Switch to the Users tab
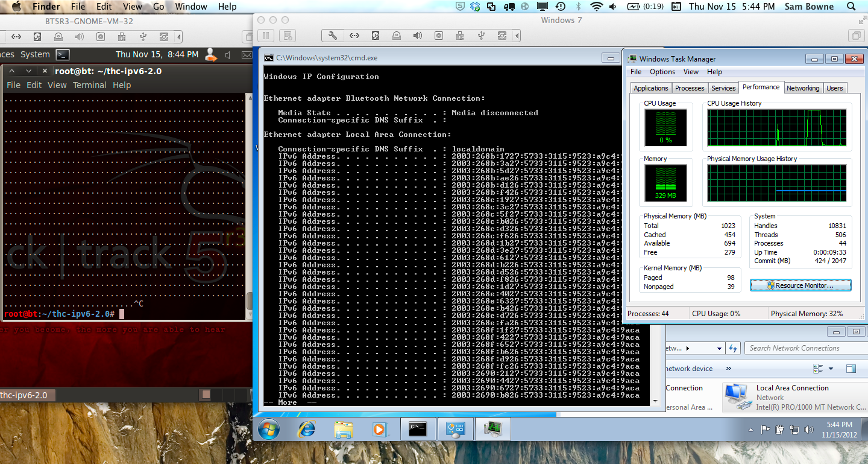This screenshot has width=868, height=464. 835,88
